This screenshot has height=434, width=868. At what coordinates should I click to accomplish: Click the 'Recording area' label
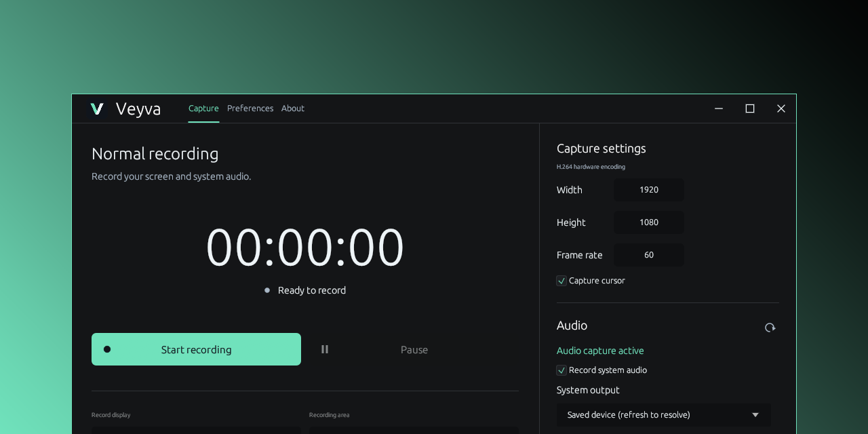tap(329, 415)
